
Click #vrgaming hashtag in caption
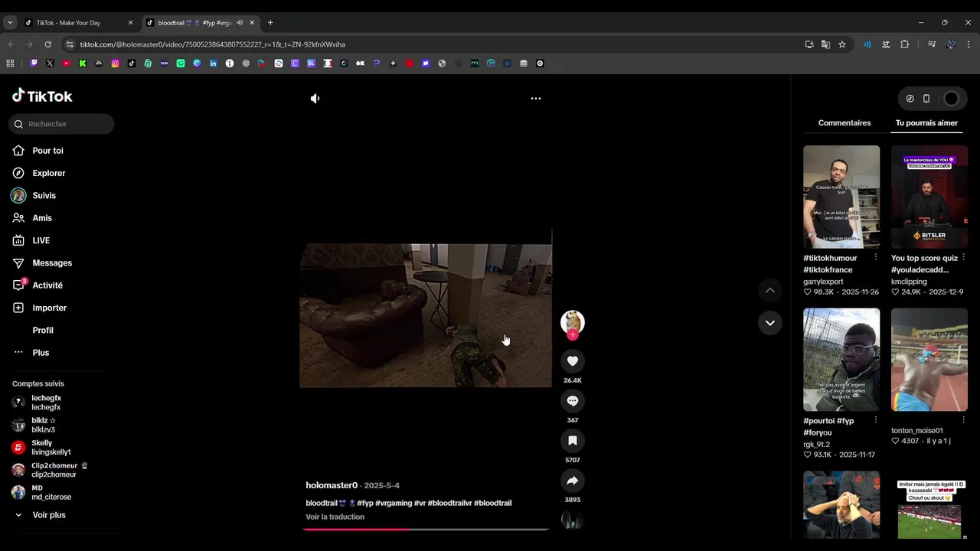pos(394,503)
